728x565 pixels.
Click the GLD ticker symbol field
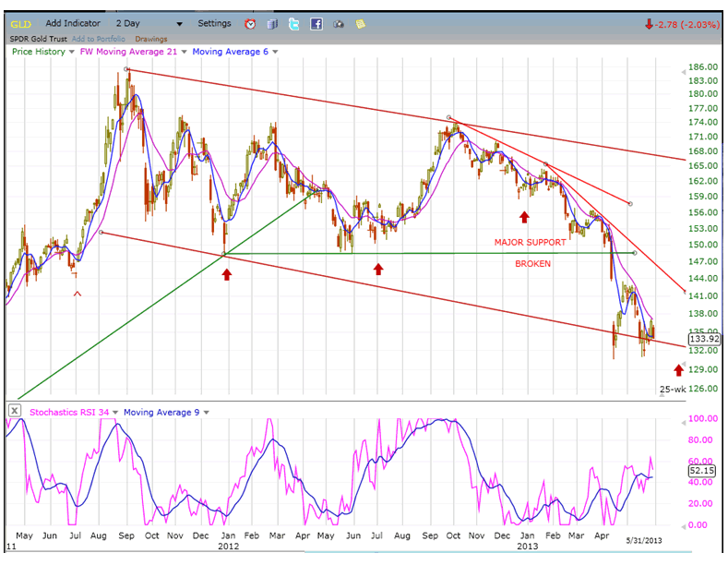[22, 23]
